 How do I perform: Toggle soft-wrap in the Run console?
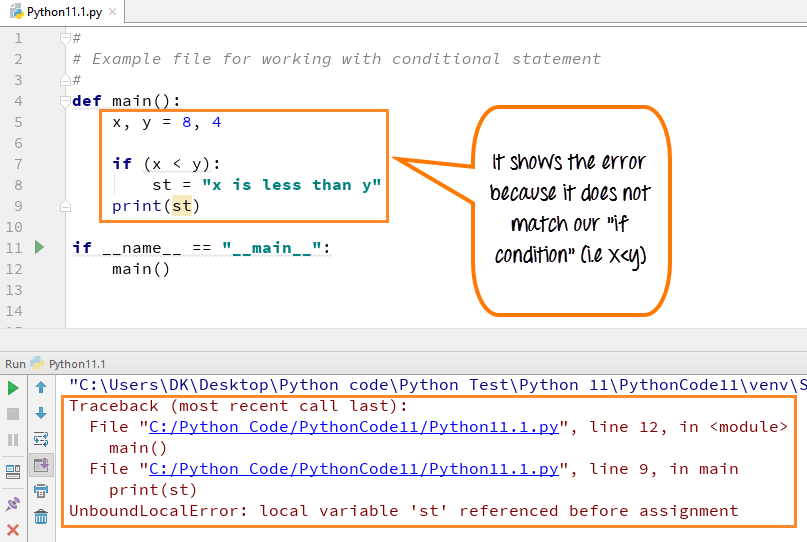[x=41, y=439]
